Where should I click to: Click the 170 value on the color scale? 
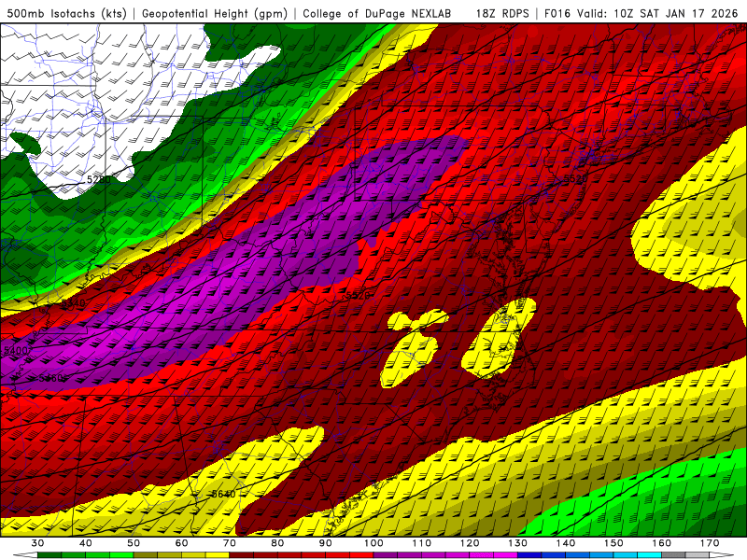coord(710,543)
